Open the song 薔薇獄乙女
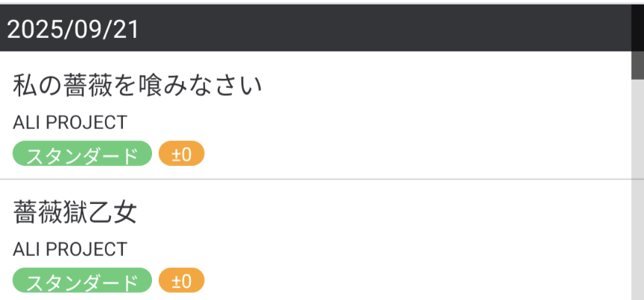The image size is (644, 300). pyautogui.click(x=75, y=214)
